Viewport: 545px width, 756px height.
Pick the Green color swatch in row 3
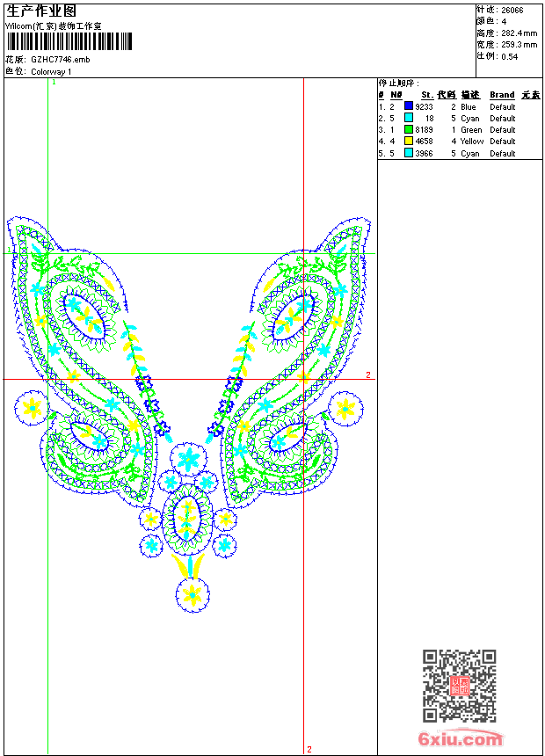pos(409,129)
